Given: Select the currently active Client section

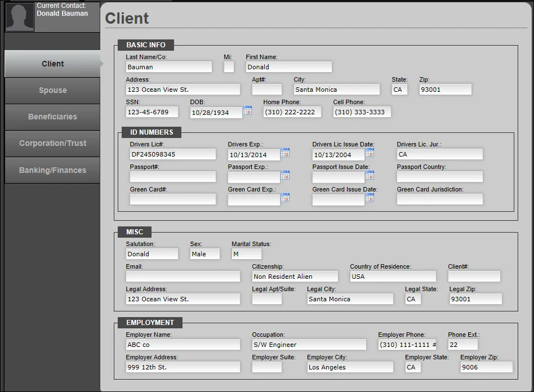Looking at the screenshot, I should click(52, 64).
